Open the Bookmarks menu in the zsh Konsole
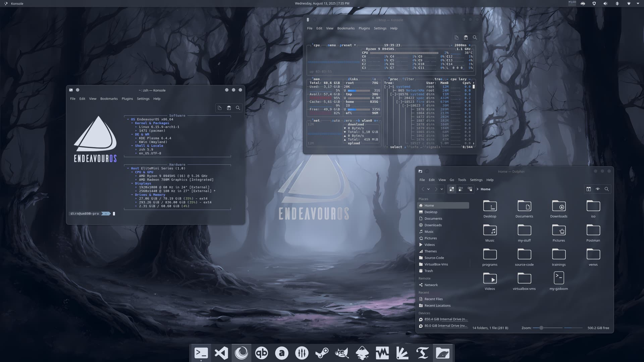 tap(109, 99)
